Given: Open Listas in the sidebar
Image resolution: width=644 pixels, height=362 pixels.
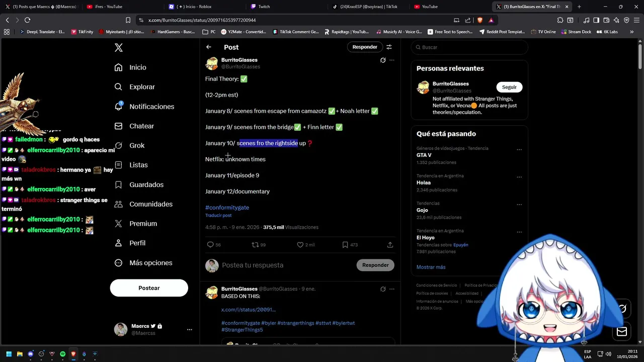Looking at the screenshot, I should point(131,165).
